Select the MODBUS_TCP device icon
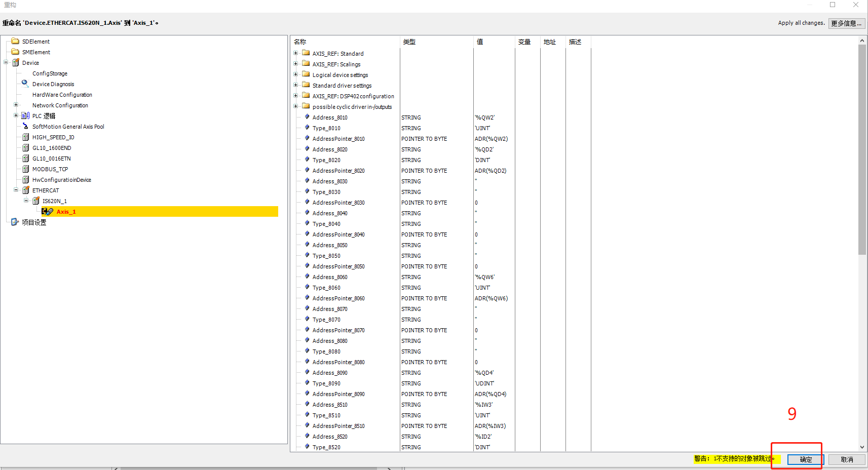This screenshot has height=470, width=868. pyautogui.click(x=26, y=169)
